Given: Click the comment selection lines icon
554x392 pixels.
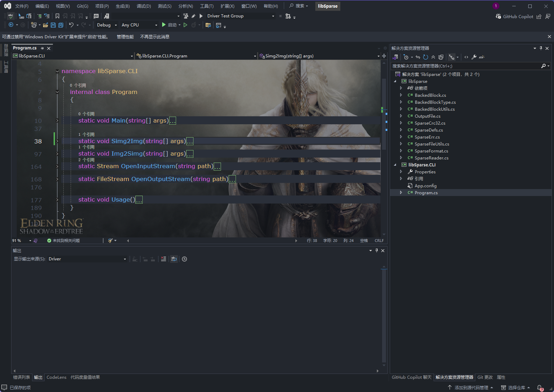Looking at the screenshot, I should [x=39, y=16].
